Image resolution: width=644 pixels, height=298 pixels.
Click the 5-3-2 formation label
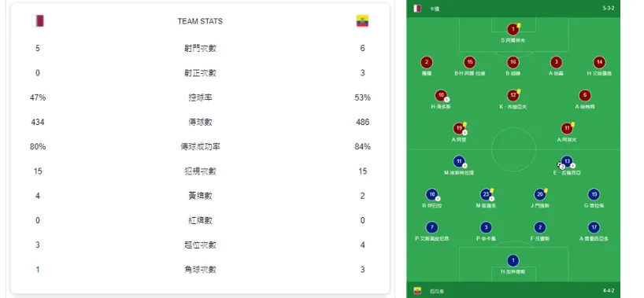pos(609,9)
